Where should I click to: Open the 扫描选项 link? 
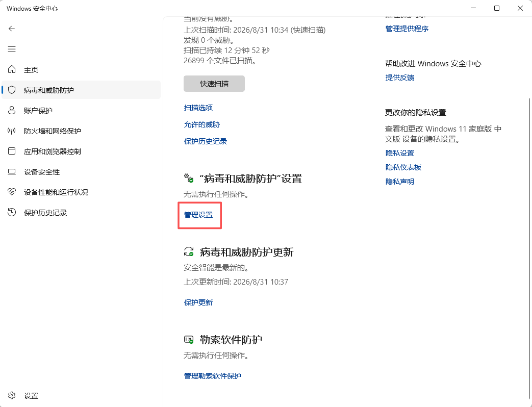198,108
